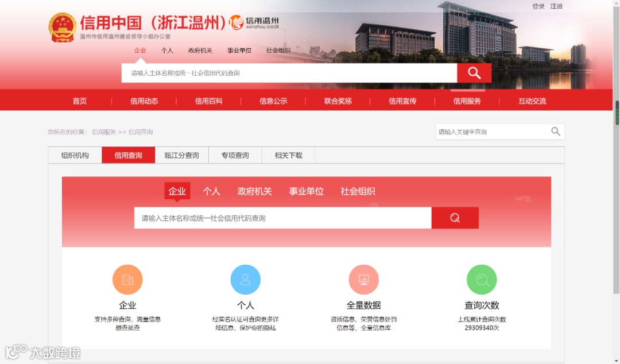This screenshot has height=364, width=620.
Task: Click the blue 个人 person icon
Action: pyautogui.click(x=246, y=280)
